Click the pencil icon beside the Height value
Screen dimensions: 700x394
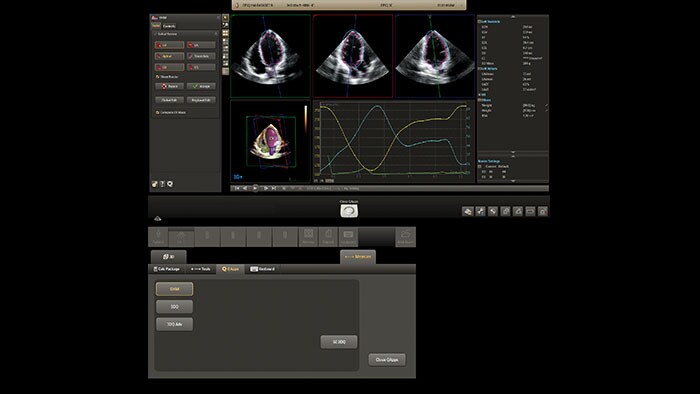pyautogui.click(x=546, y=110)
